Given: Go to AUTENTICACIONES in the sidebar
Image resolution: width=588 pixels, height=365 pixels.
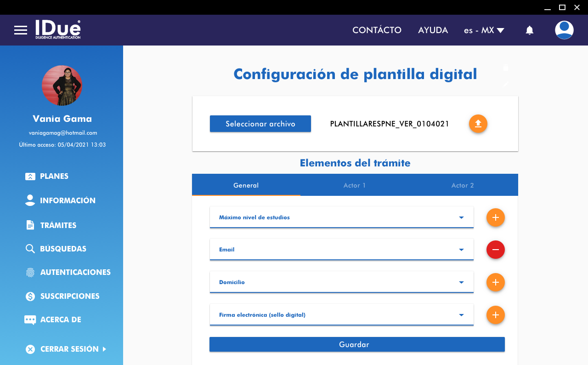Looking at the screenshot, I should pos(75,272).
